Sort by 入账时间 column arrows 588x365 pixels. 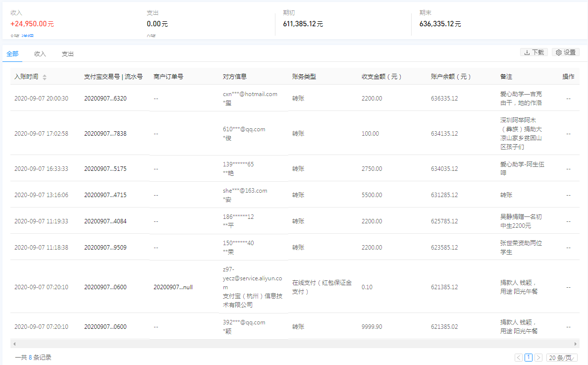(45, 77)
